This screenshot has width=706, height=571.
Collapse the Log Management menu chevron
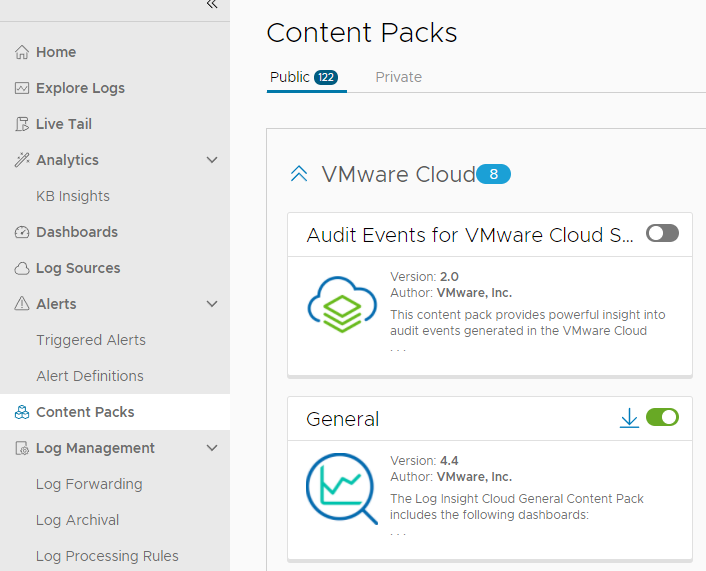(212, 448)
